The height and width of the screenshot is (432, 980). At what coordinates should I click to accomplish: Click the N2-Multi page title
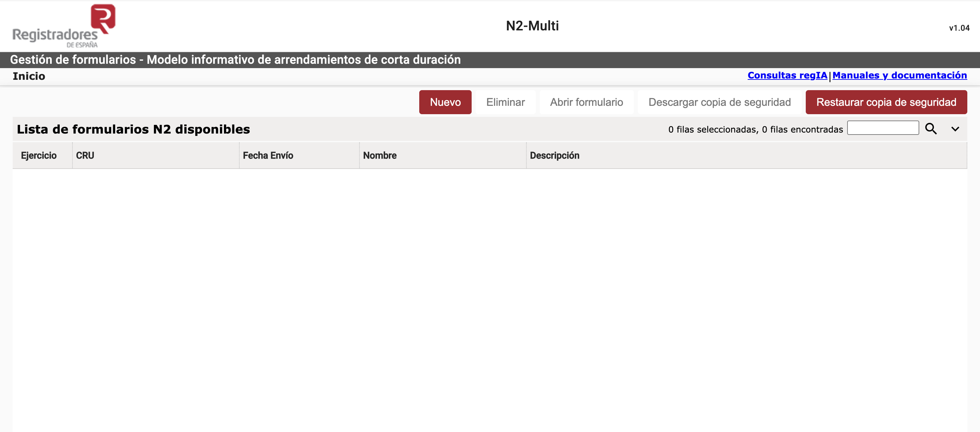[x=532, y=25]
